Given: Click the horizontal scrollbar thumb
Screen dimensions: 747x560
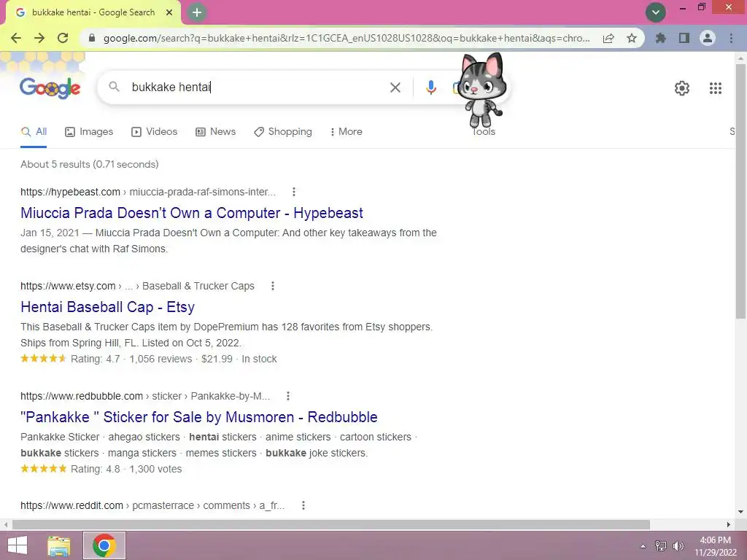Looking at the screenshot, I should point(331,524).
